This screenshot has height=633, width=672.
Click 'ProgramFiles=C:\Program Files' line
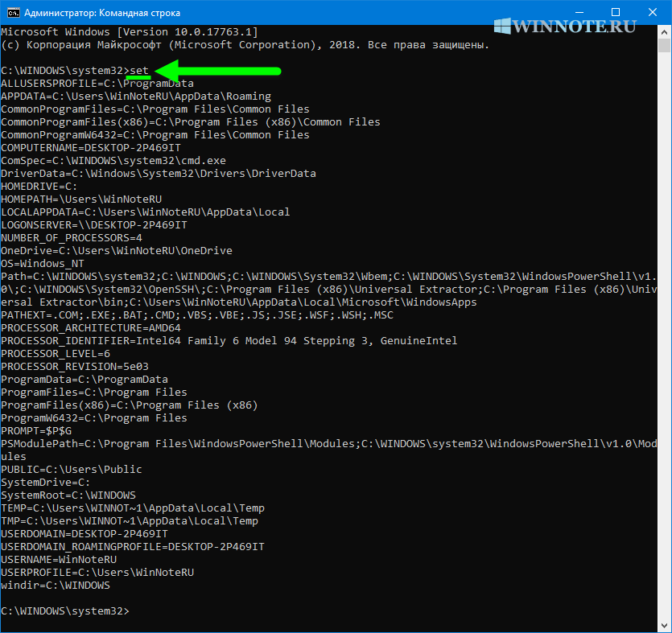tap(94, 393)
